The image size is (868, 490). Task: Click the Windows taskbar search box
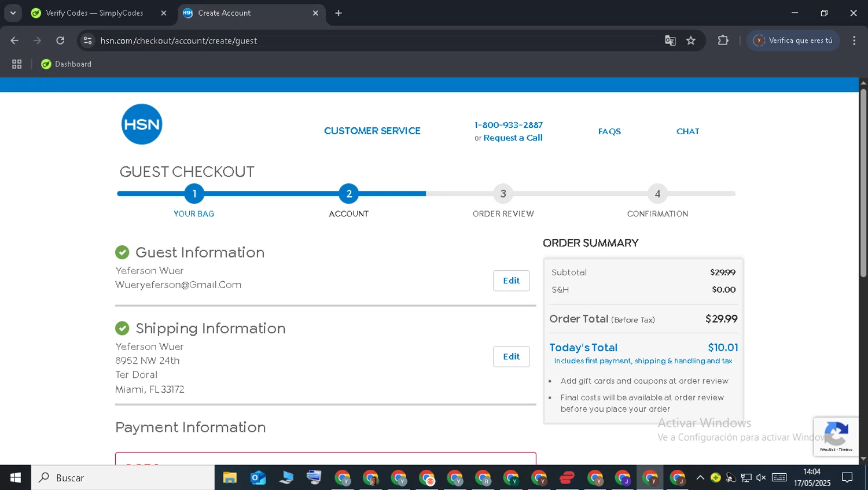[x=123, y=478]
